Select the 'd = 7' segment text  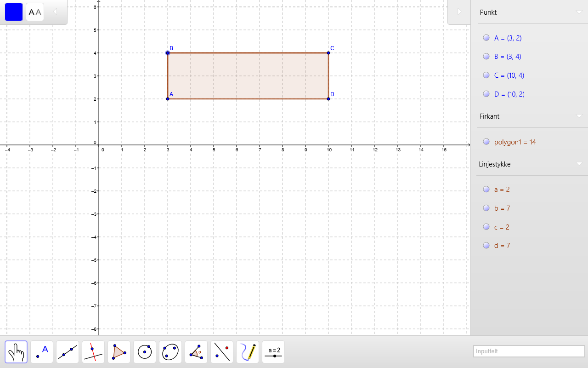coord(502,246)
